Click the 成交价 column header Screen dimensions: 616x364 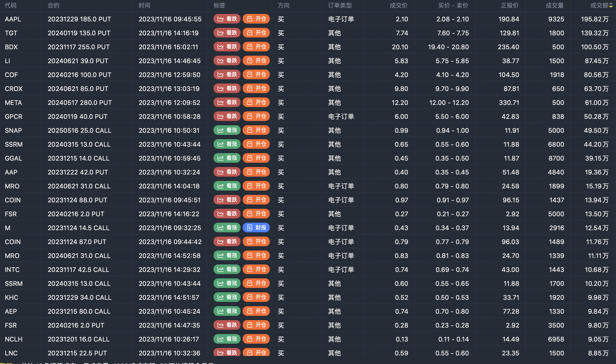pyautogui.click(x=399, y=6)
